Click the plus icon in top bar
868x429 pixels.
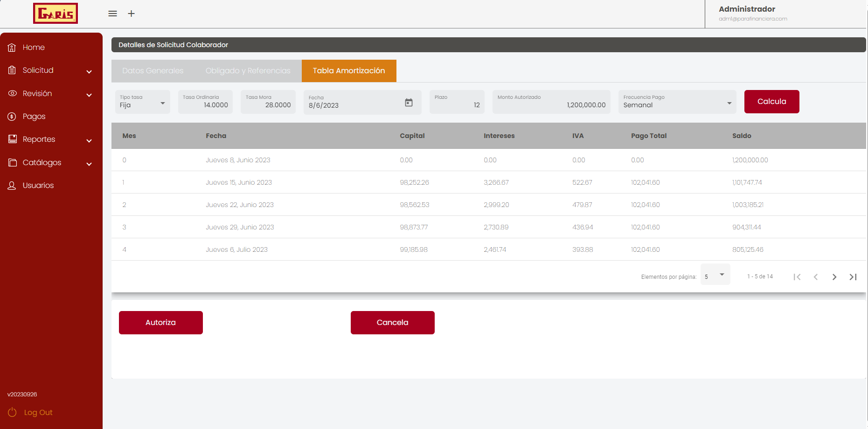[x=132, y=14]
